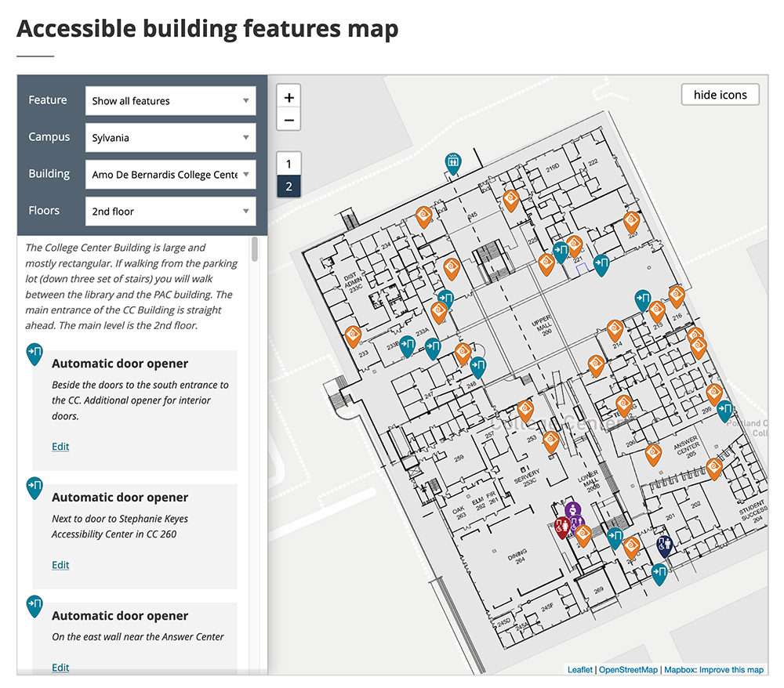This screenshot has width=784, height=688.
Task: Open the Feature dropdown
Action: pyautogui.click(x=170, y=101)
